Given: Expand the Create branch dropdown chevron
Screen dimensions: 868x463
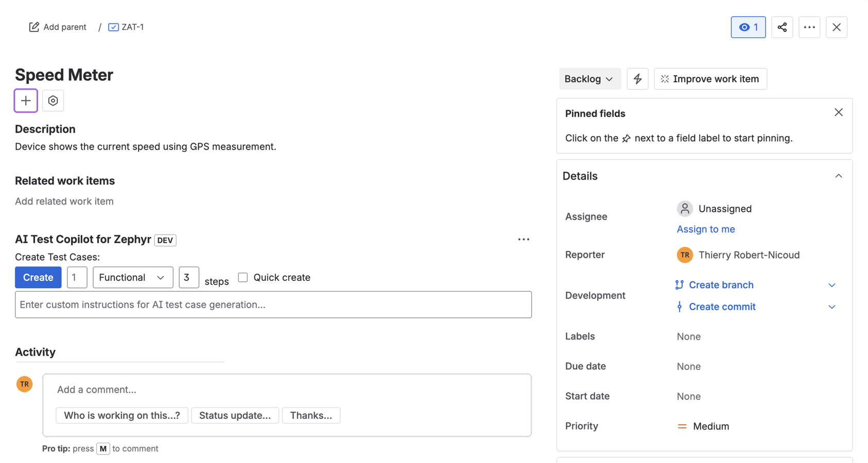Looking at the screenshot, I should tap(832, 284).
